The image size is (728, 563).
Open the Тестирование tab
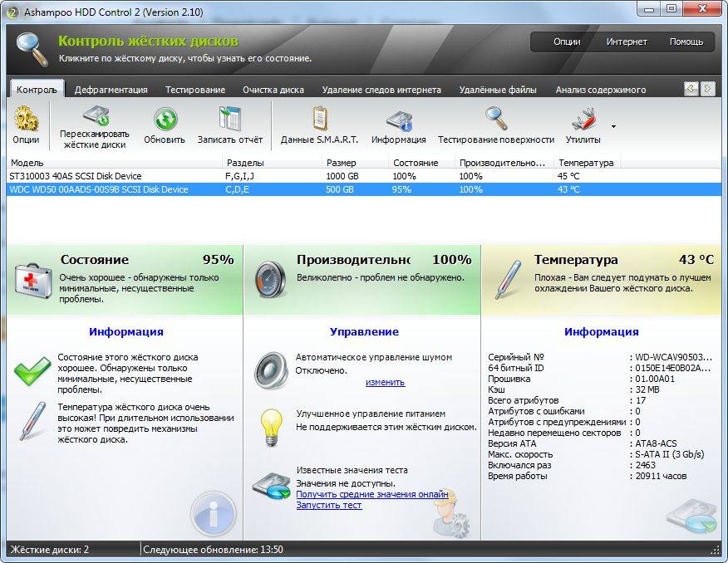coord(195,90)
